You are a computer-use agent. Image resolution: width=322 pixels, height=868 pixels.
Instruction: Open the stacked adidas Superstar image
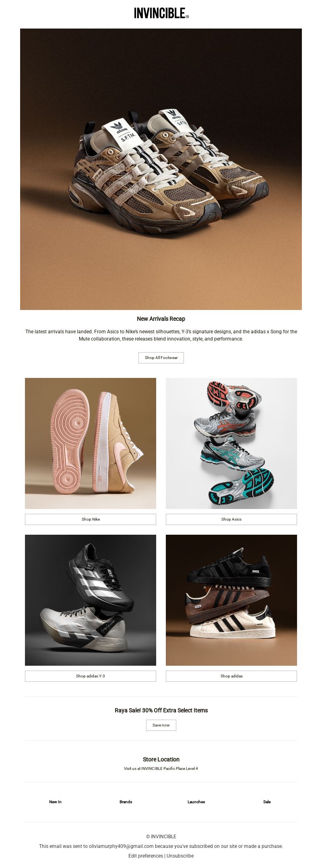(231, 600)
